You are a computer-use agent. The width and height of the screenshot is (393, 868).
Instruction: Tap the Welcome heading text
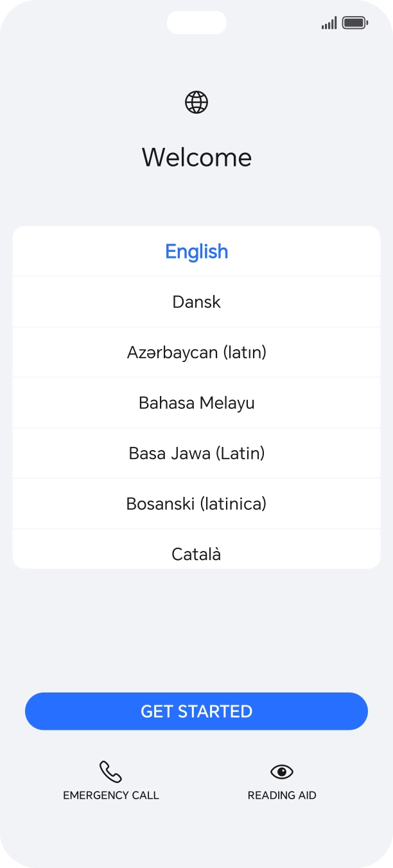(197, 158)
